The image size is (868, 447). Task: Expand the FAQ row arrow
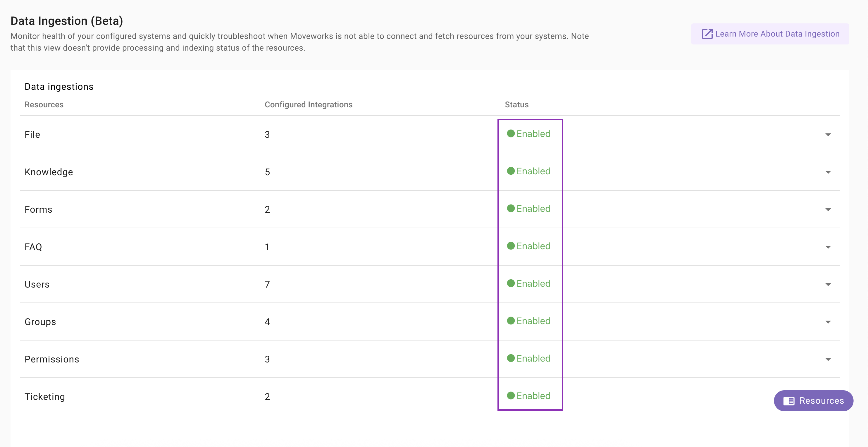pos(828,247)
